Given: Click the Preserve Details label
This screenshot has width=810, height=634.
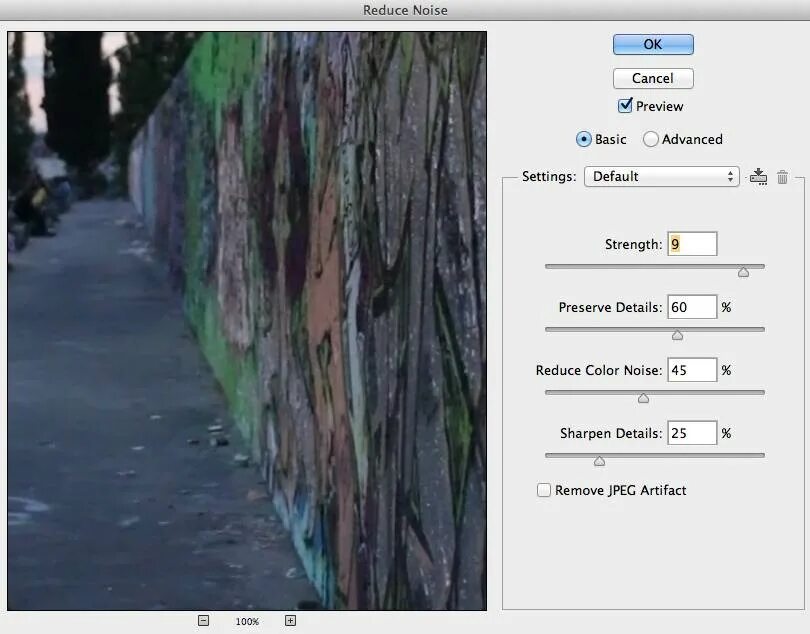Looking at the screenshot, I should (x=610, y=307).
